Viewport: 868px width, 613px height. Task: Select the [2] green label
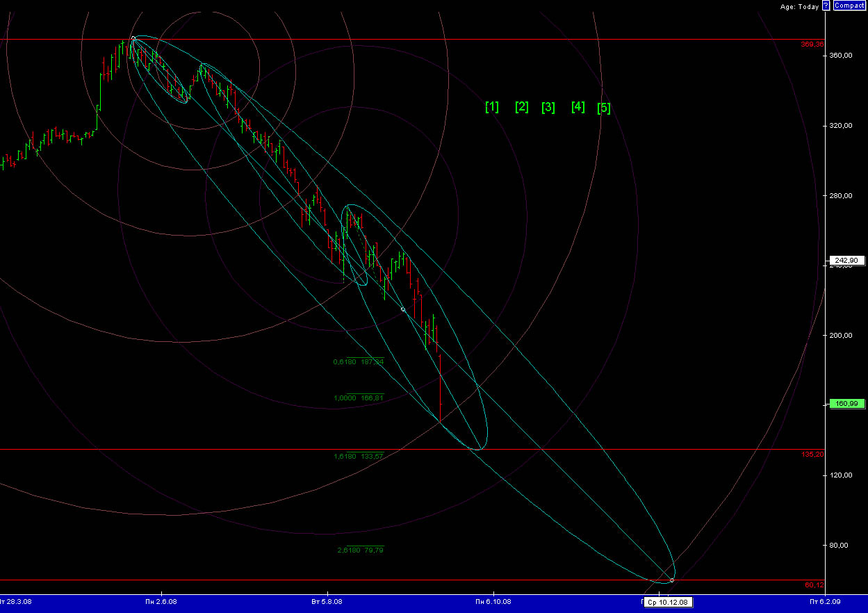[x=522, y=106]
